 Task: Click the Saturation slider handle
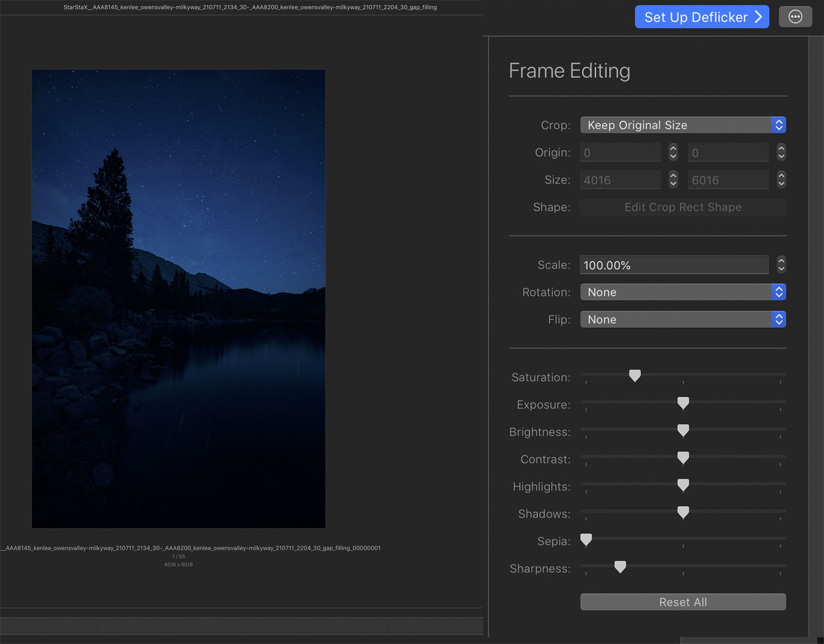pyautogui.click(x=635, y=376)
